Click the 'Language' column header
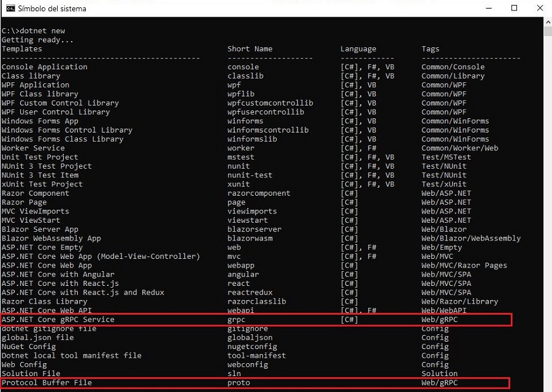The width and height of the screenshot is (552, 392). click(358, 49)
